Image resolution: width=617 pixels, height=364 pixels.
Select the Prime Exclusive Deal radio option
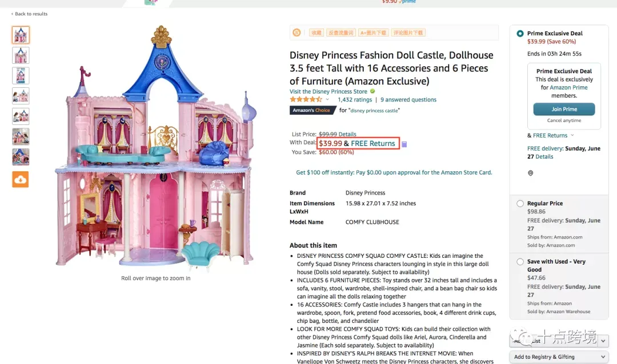520,34
